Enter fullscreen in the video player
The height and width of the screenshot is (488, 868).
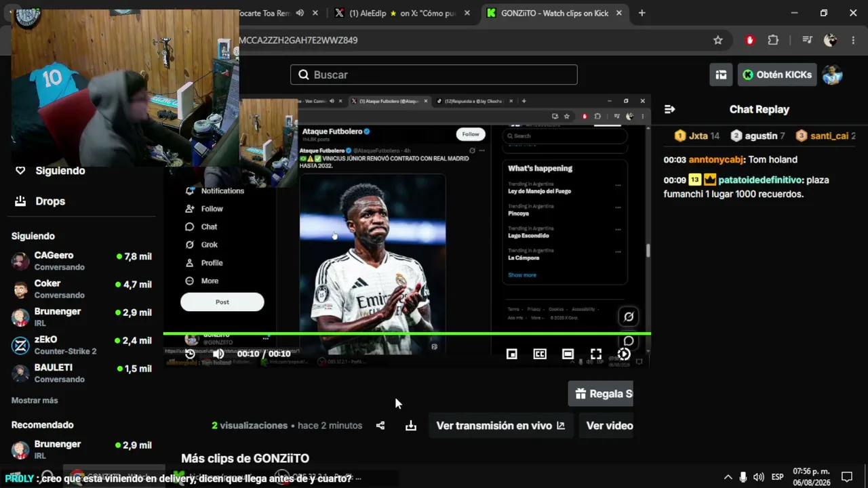(x=596, y=354)
